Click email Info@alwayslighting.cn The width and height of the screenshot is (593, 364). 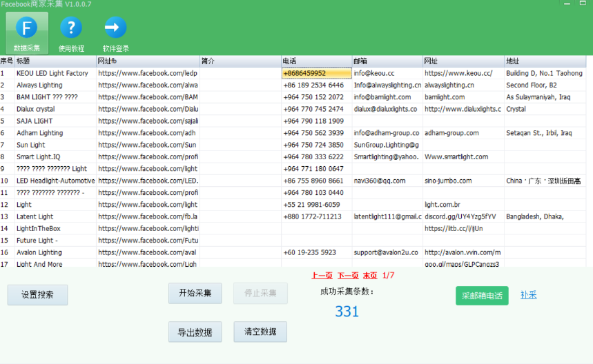coord(387,85)
